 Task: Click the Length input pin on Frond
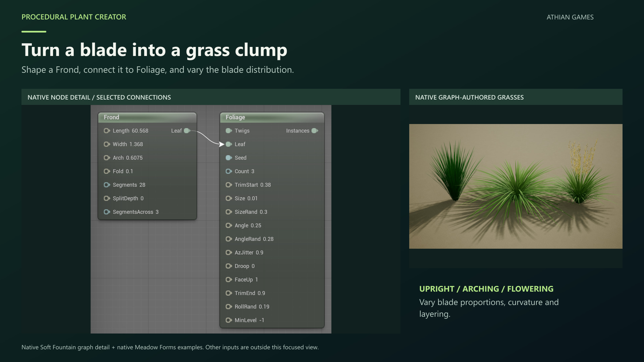107,131
